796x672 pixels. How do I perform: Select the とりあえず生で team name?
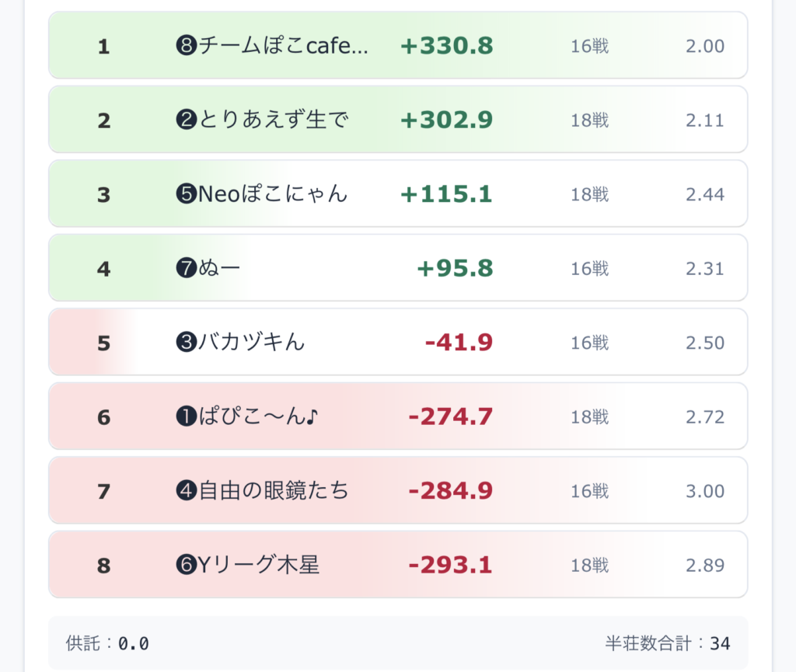[x=262, y=120]
